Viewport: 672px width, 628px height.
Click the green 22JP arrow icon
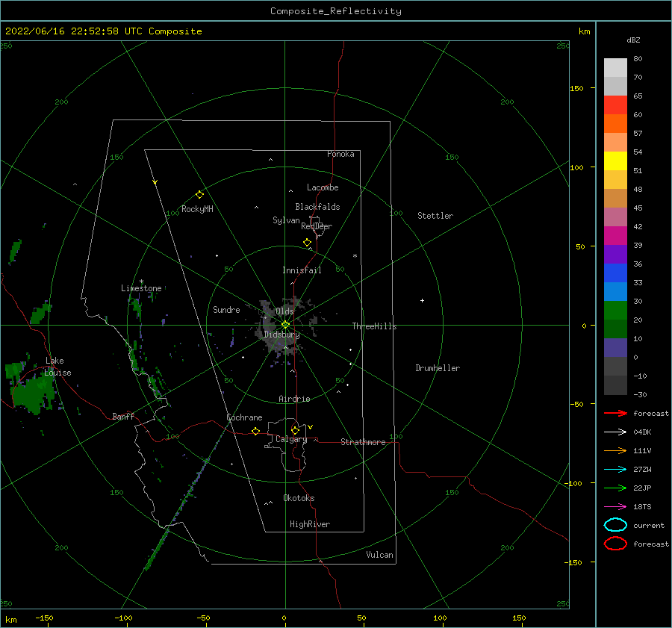click(615, 488)
